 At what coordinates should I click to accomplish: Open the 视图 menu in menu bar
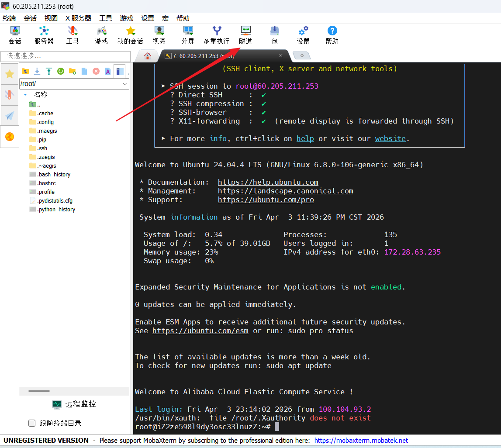(51, 18)
